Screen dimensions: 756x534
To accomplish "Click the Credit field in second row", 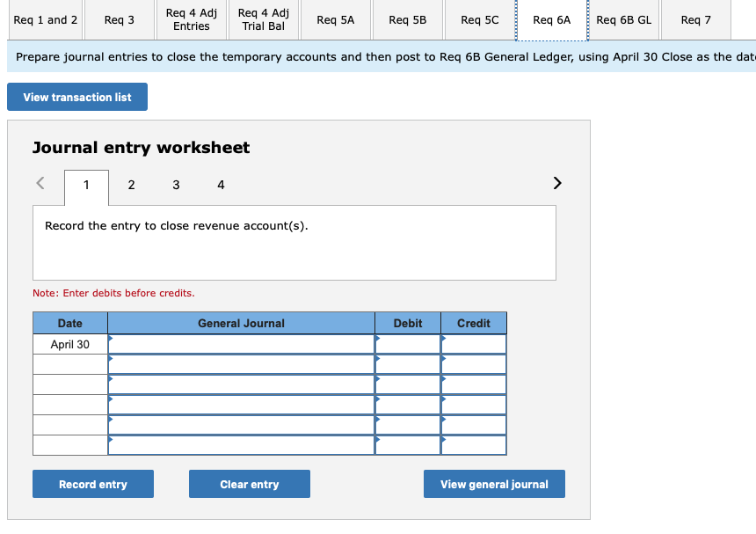I will click(474, 365).
